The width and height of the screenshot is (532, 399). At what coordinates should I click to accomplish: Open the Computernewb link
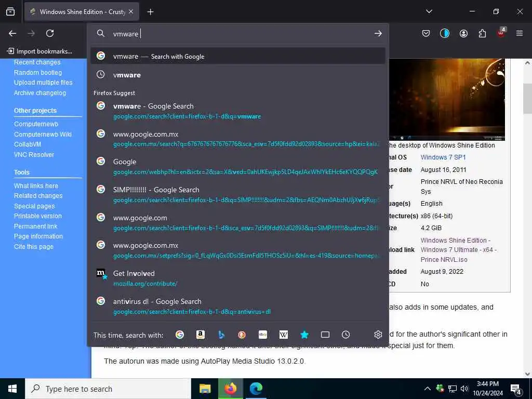click(36, 124)
